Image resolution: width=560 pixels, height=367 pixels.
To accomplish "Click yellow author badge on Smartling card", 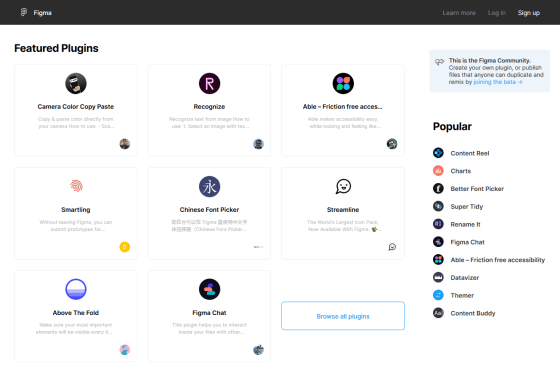I will click(x=125, y=247).
